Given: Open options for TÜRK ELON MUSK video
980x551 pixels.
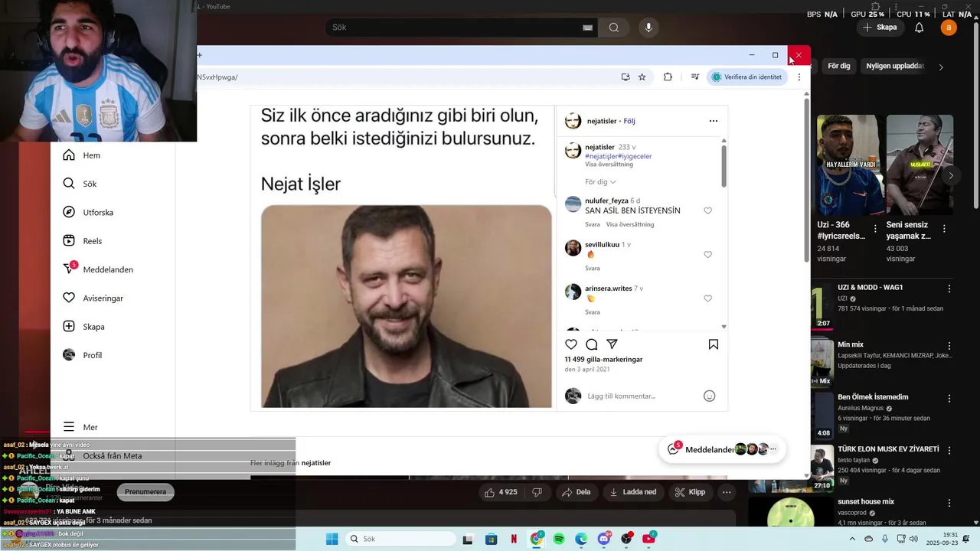Looking at the screenshot, I should [x=949, y=451].
